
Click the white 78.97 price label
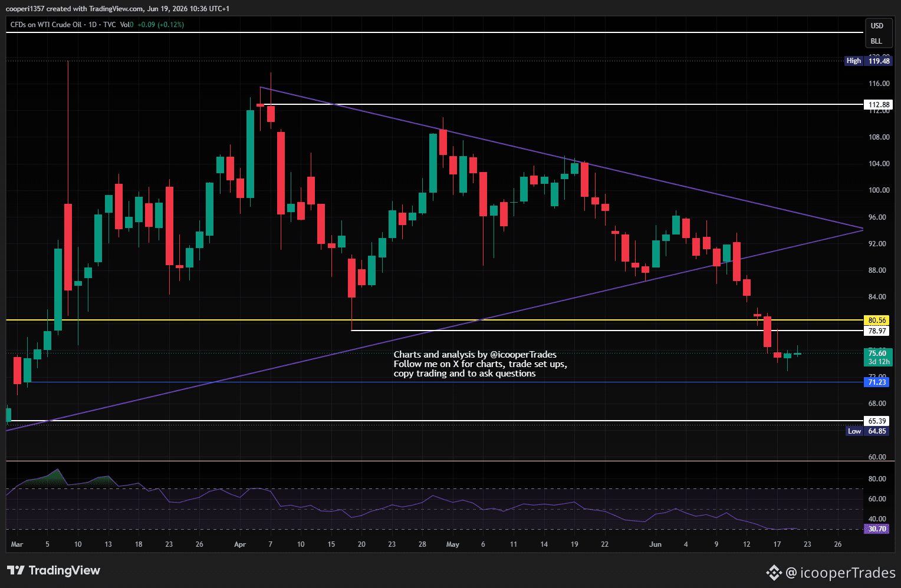click(x=877, y=331)
